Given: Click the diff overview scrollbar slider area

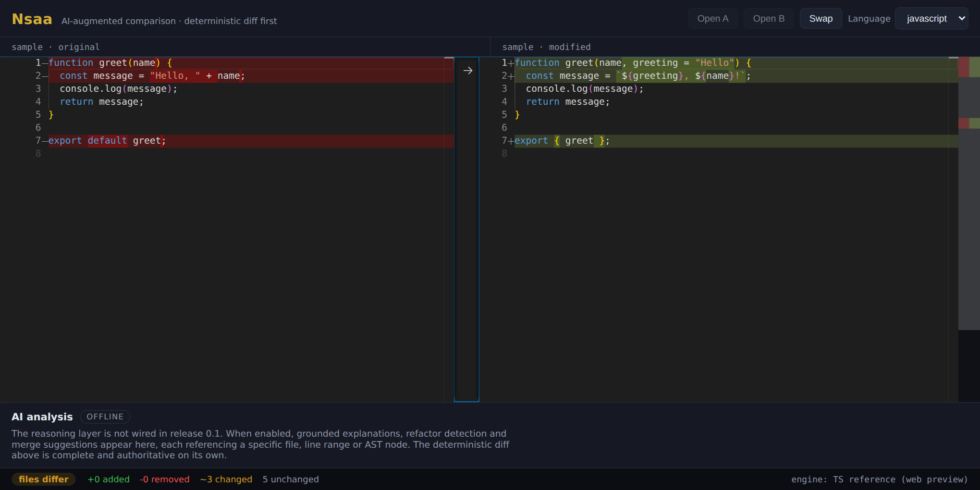Looking at the screenshot, I should click(x=969, y=194).
